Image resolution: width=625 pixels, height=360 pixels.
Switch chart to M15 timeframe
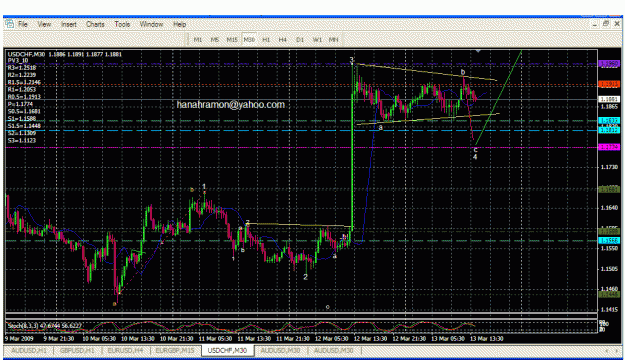click(232, 39)
